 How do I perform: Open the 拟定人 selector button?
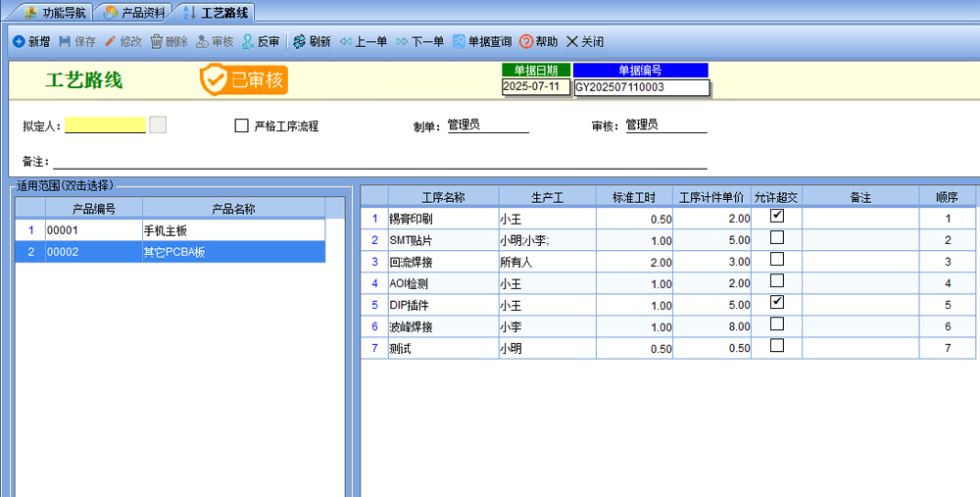click(158, 124)
